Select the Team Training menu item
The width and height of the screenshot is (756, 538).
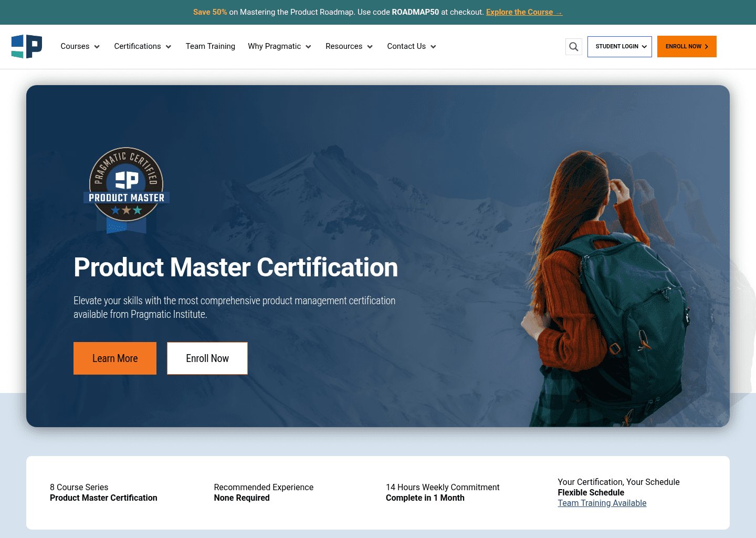coord(210,46)
